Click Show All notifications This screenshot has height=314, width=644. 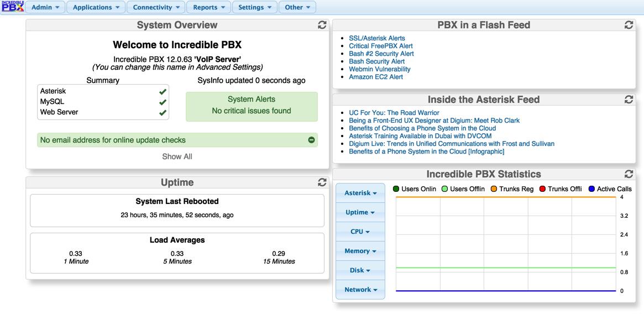click(177, 156)
